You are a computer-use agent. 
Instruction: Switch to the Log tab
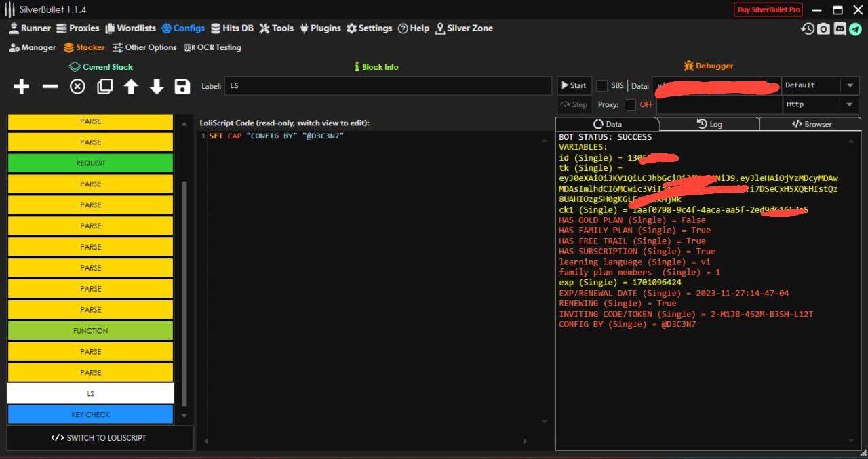pyautogui.click(x=709, y=124)
